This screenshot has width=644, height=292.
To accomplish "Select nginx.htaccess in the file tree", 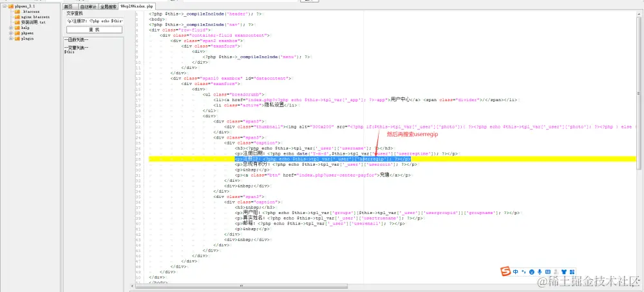I will coord(35,17).
